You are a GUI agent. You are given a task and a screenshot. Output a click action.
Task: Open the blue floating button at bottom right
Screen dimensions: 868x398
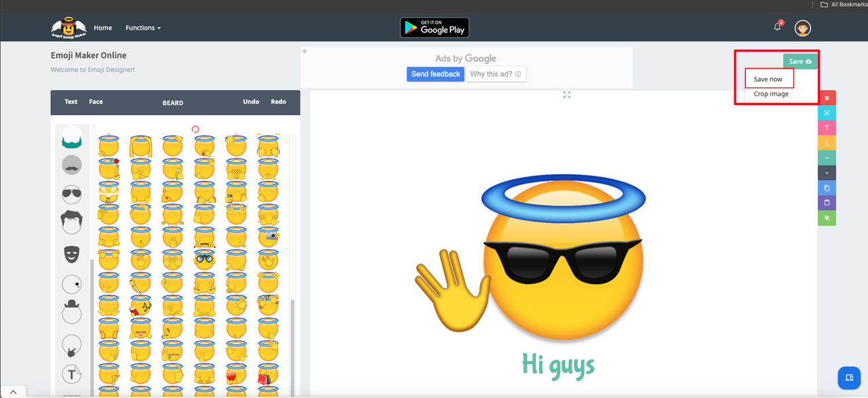(849, 378)
